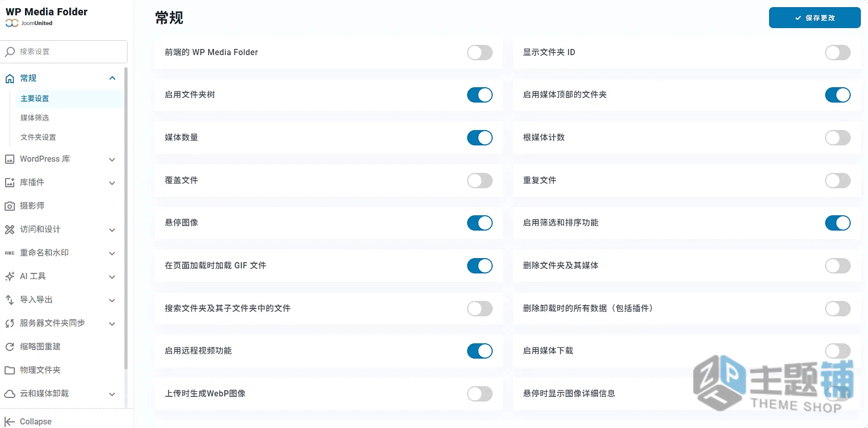Click the Collapse sidebar text

tap(36, 421)
